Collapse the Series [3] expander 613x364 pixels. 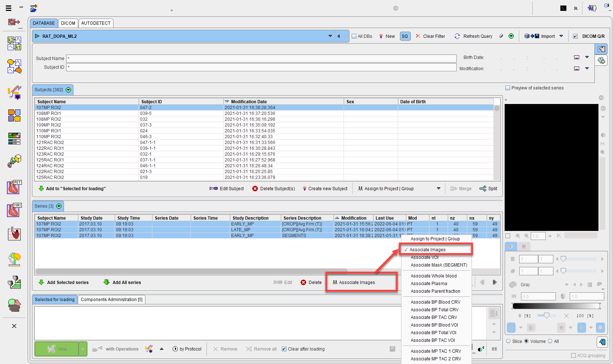point(59,206)
